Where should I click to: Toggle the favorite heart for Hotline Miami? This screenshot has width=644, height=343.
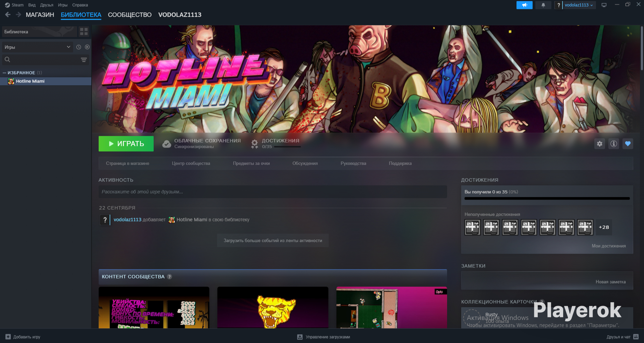tap(628, 144)
